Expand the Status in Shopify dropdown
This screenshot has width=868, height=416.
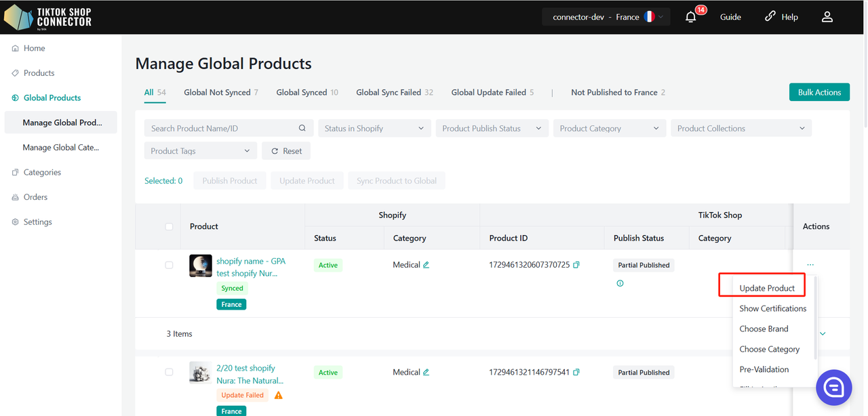coord(374,128)
